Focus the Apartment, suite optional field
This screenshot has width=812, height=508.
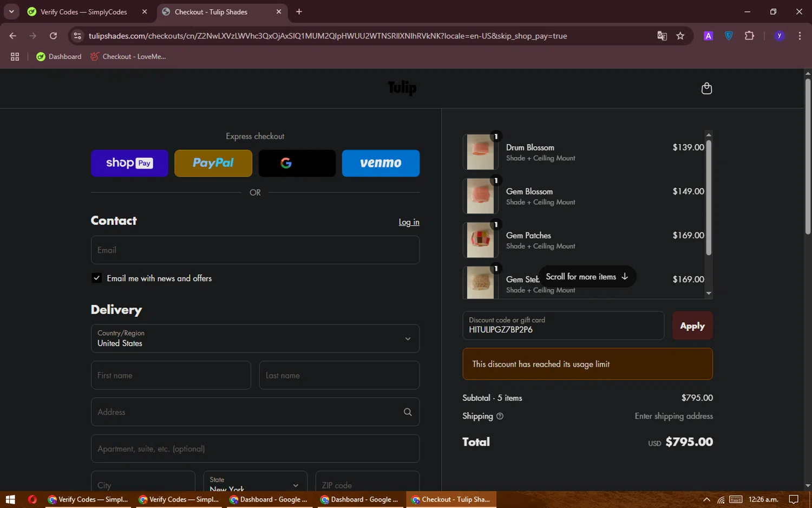pyautogui.click(x=255, y=448)
